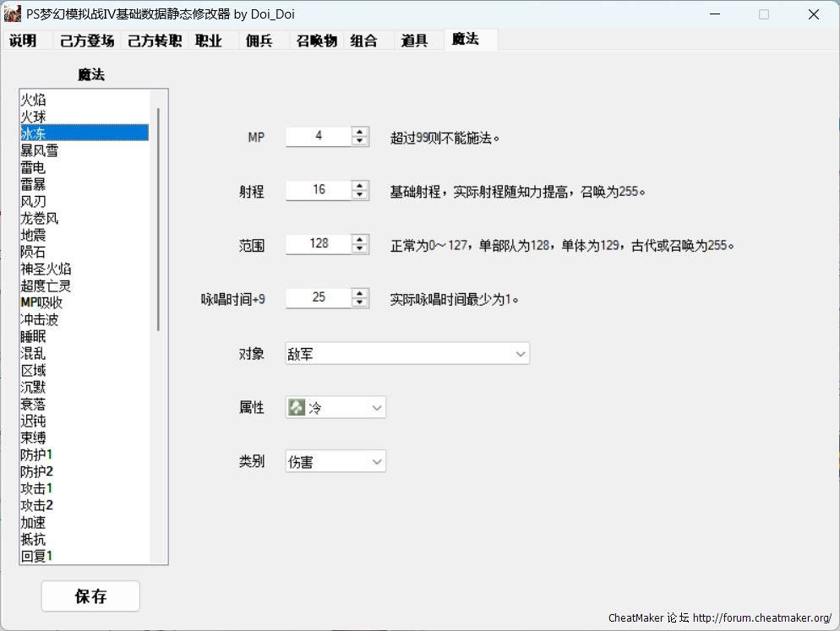Image resolution: width=840 pixels, height=631 pixels.
Task: Select 暴风雪 in the magic list
Action: coord(40,150)
